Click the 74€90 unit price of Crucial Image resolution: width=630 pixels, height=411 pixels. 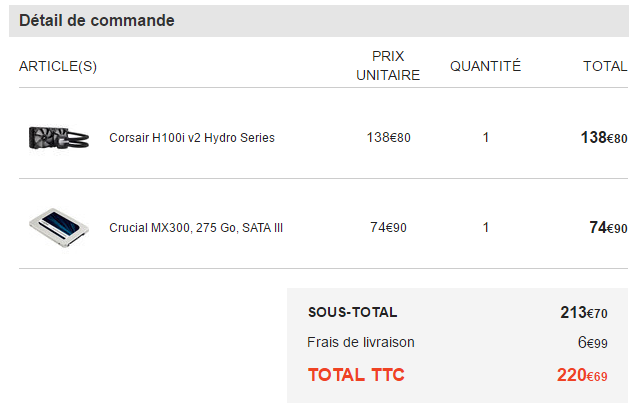click(x=389, y=227)
